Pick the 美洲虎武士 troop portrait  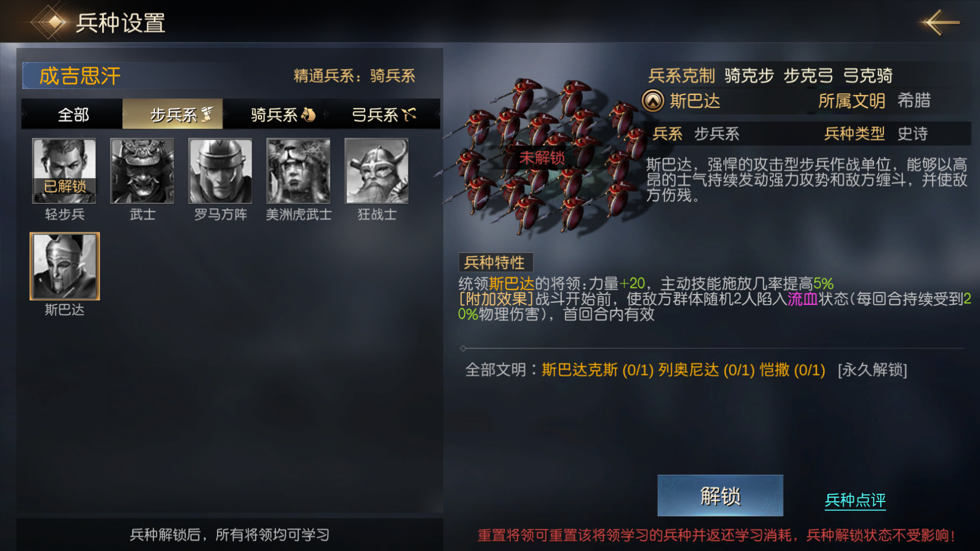click(x=298, y=171)
